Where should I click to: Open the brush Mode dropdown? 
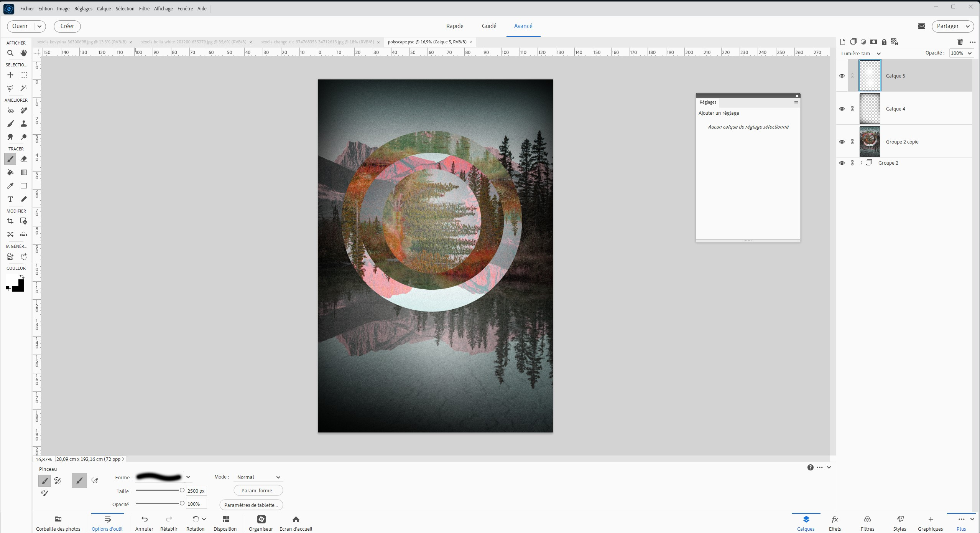pyautogui.click(x=258, y=477)
